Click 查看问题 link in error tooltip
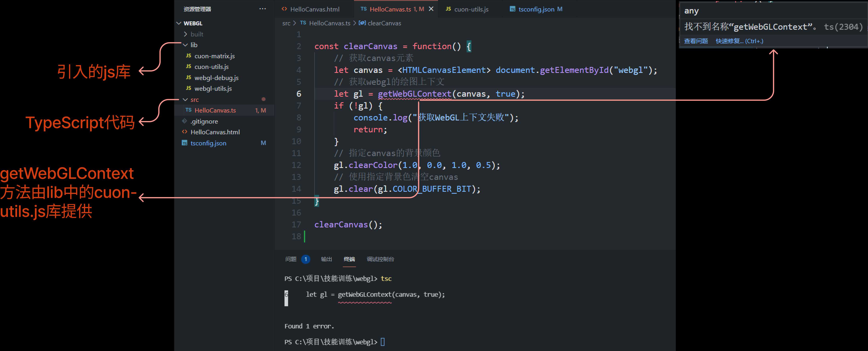The height and width of the screenshot is (351, 868). point(690,41)
